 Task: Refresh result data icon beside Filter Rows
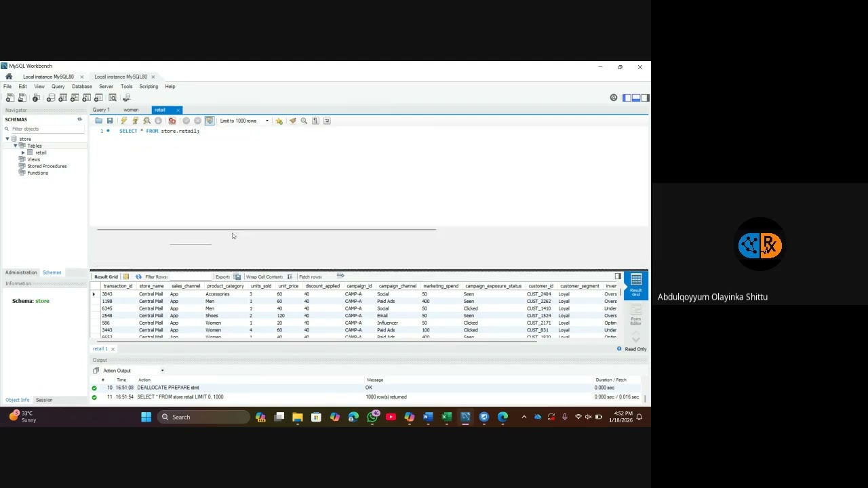click(138, 277)
